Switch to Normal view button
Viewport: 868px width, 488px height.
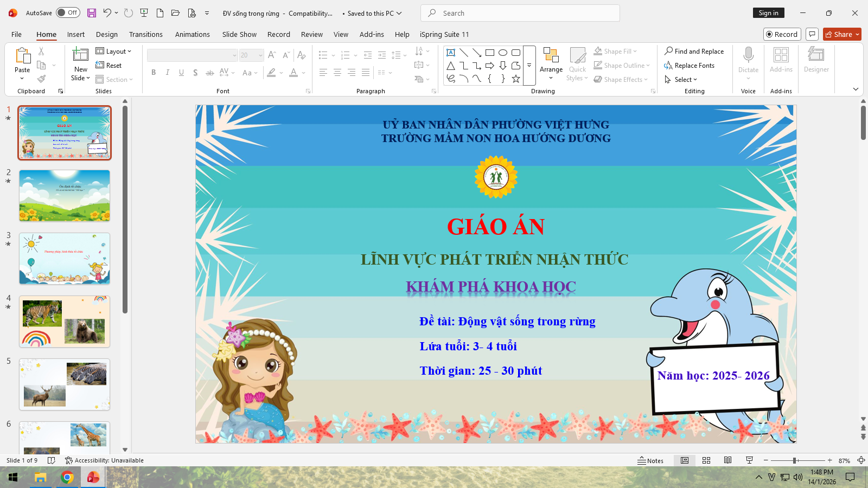[685, 460]
